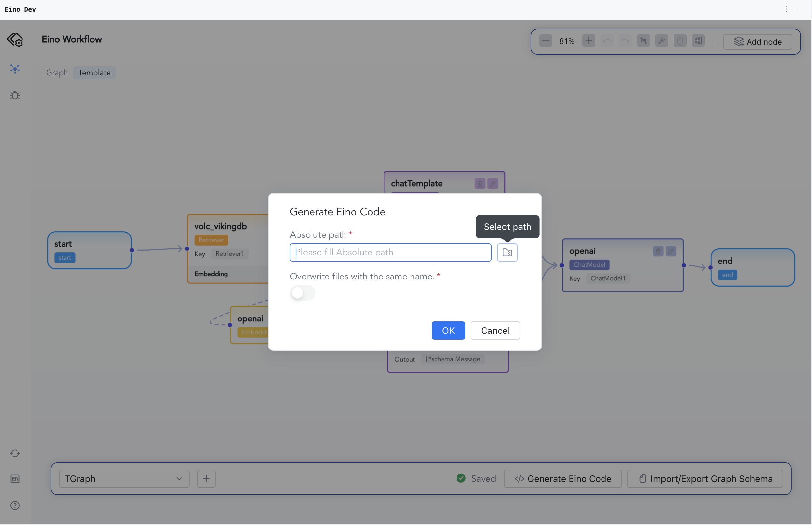The height and width of the screenshot is (525, 812).
Task: Edit the chatTemplate node pencil icon
Action: (x=492, y=184)
